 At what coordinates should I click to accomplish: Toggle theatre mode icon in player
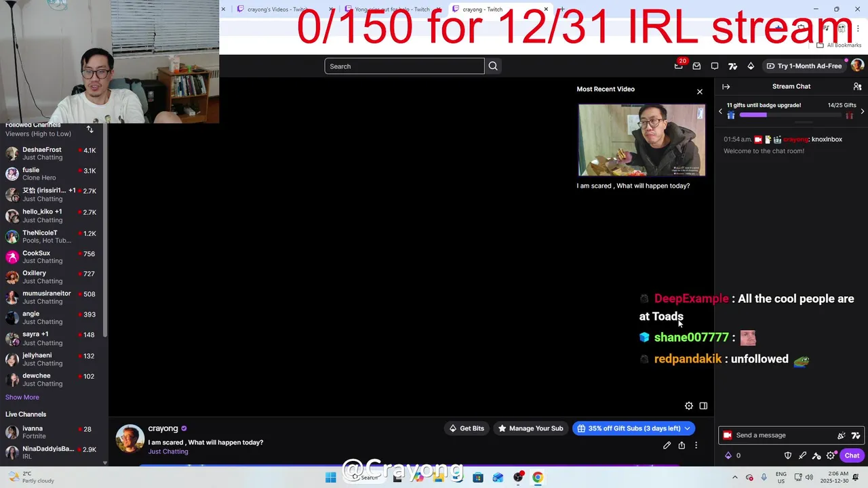(703, 406)
